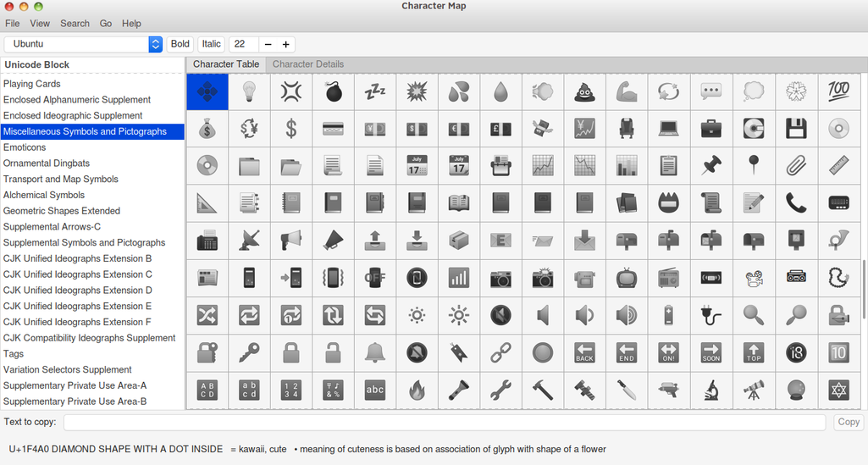Select Supplementary Private Use Area-A block
868x465 pixels.
92,385
